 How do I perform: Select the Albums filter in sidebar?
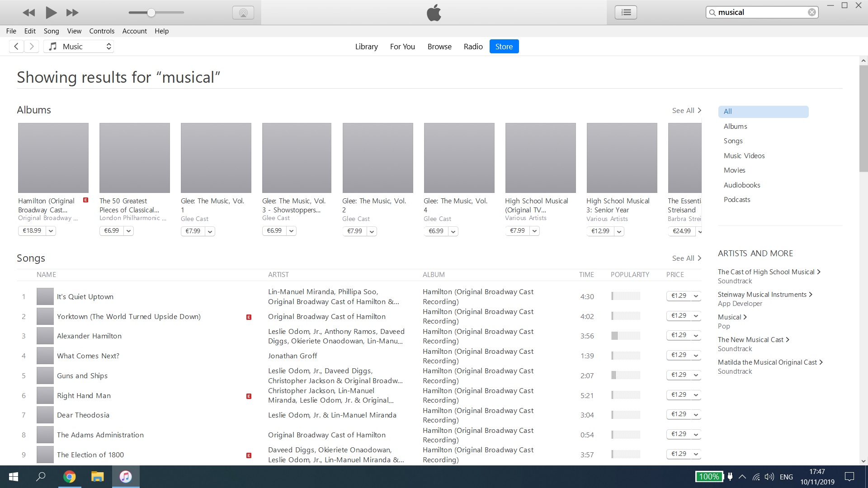735,126
